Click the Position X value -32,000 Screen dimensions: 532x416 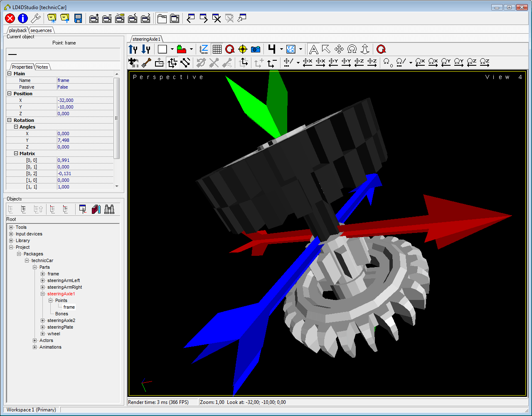(85, 100)
